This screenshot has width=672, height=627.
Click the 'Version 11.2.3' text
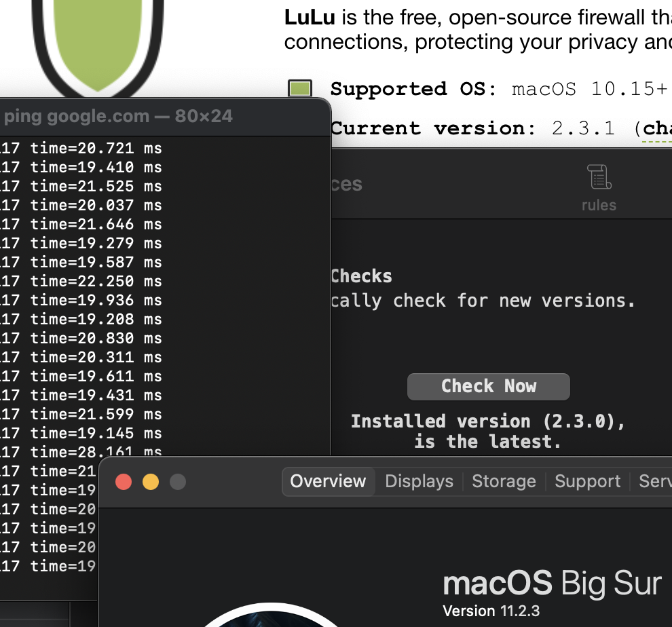[491, 611]
